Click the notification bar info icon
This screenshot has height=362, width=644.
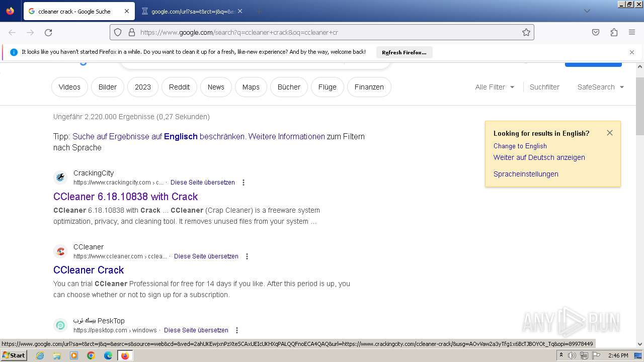14,52
